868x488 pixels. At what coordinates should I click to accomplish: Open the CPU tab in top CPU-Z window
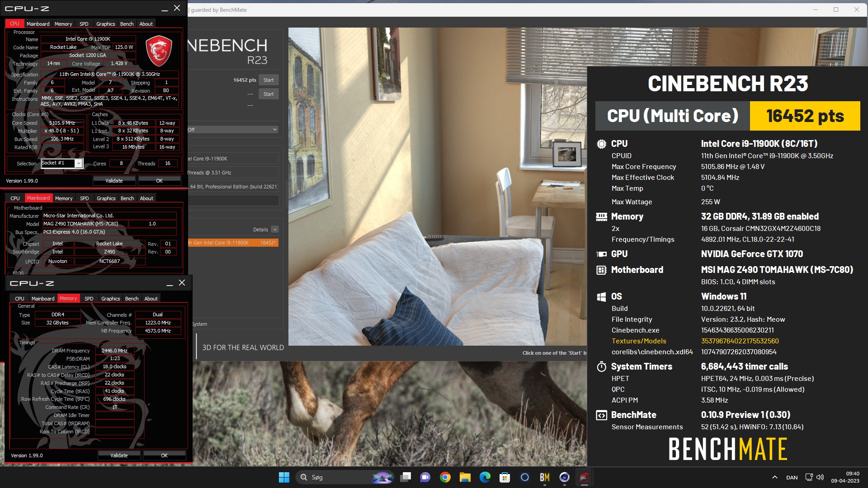point(14,24)
